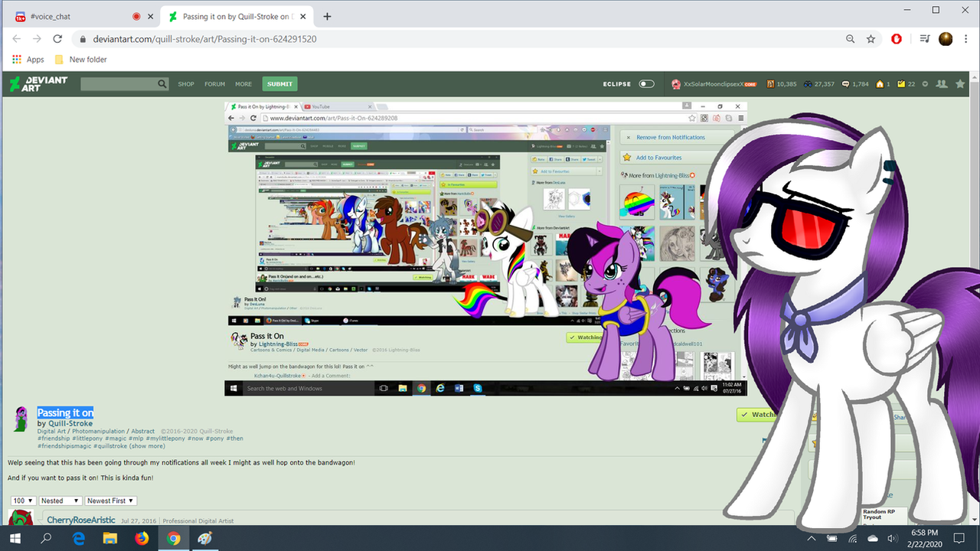Screen dimensions: 980x551
Task: Click the XxSolarMoonclipsexX avatar icon
Action: (x=676, y=84)
